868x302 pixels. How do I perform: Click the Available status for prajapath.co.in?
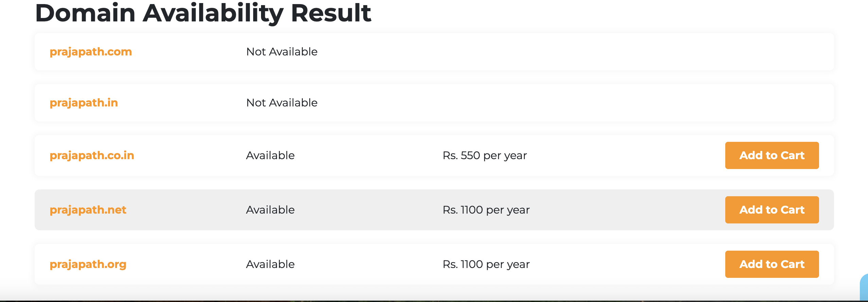click(x=270, y=155)
